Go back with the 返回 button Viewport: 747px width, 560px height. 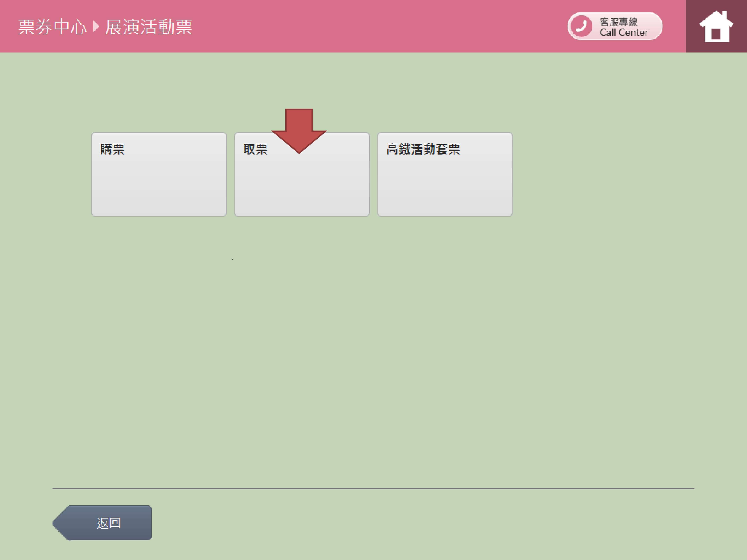tap(108, 523)
